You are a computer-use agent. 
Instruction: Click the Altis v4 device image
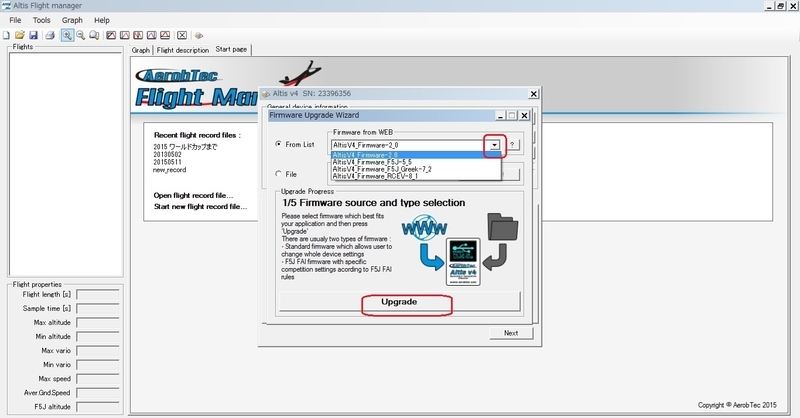coord(463,261)
